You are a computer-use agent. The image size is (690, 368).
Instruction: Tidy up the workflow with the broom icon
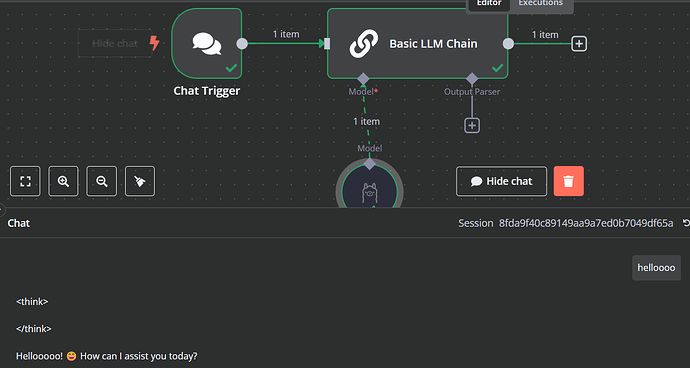click(140, 181)
